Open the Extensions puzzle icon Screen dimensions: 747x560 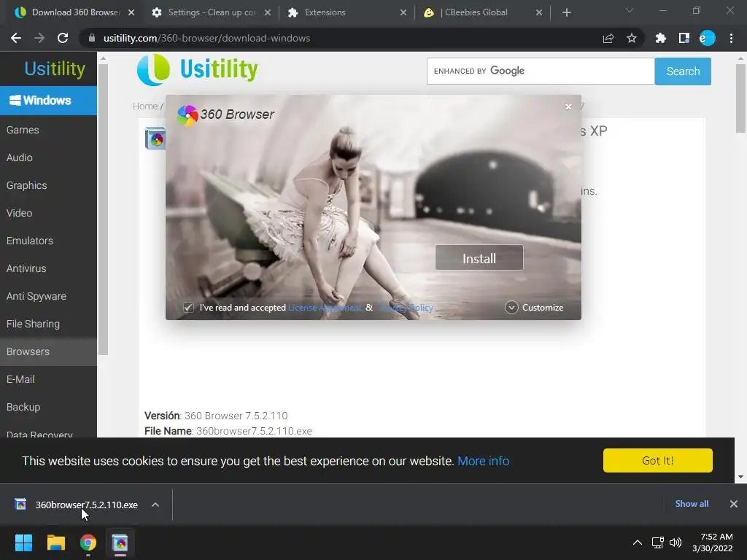pyautogui.click(x=661, y=38)
